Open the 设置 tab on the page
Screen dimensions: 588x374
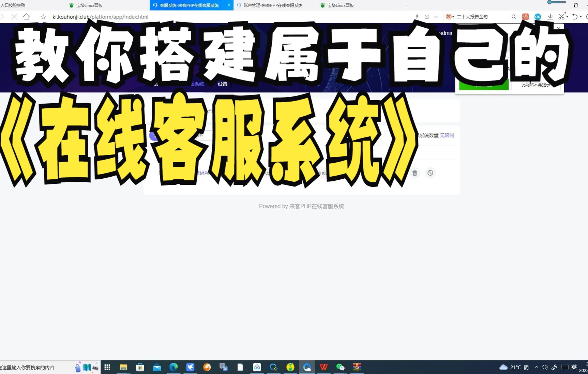(x=223, y=84)
